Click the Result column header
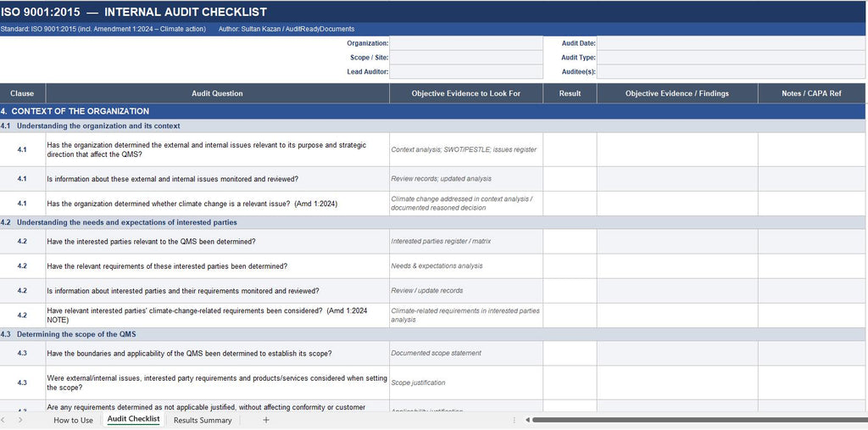 [570, 93]
